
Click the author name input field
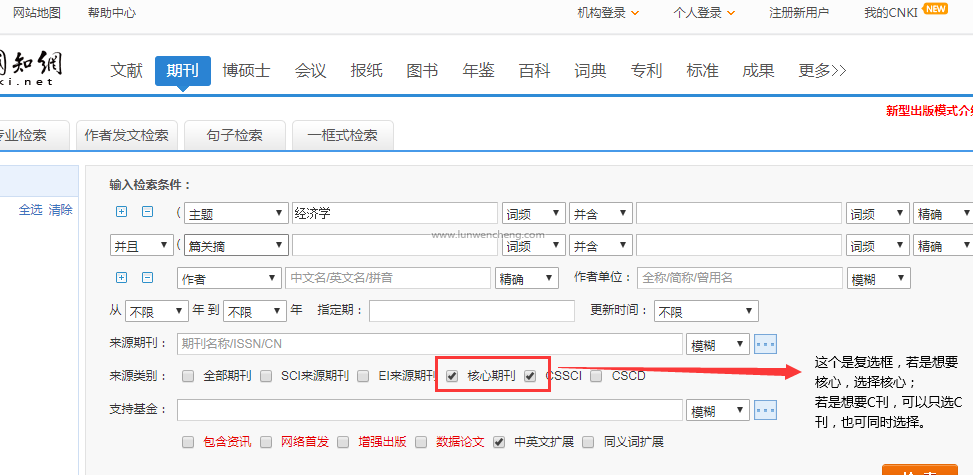pyautogui.click(x=388, y=278)
